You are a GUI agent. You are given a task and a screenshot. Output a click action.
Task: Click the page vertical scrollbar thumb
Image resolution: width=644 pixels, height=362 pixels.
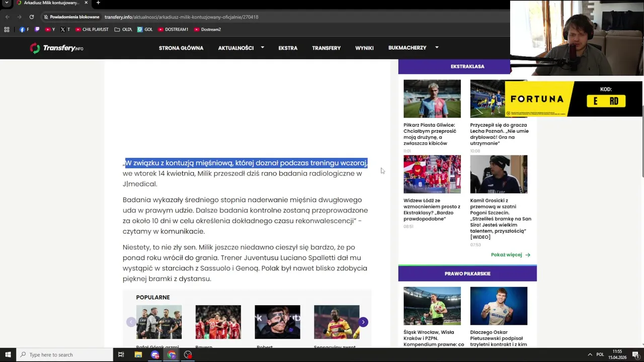tap(642, 141)
